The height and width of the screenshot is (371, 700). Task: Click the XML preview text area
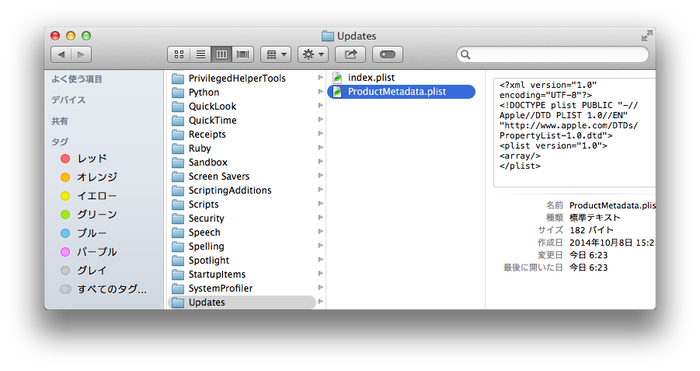coord(575,133)
